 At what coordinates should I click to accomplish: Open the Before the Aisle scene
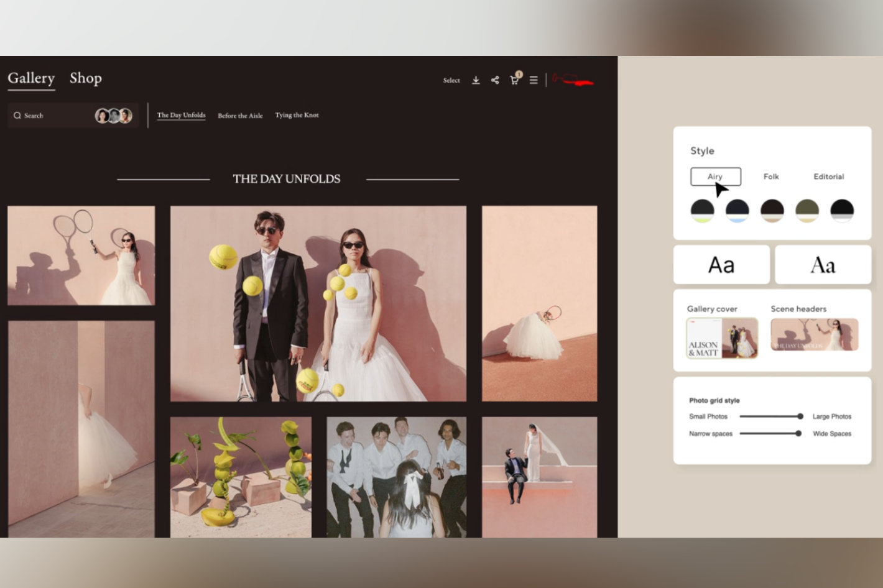pyautogui.click(x=240, y=116)
